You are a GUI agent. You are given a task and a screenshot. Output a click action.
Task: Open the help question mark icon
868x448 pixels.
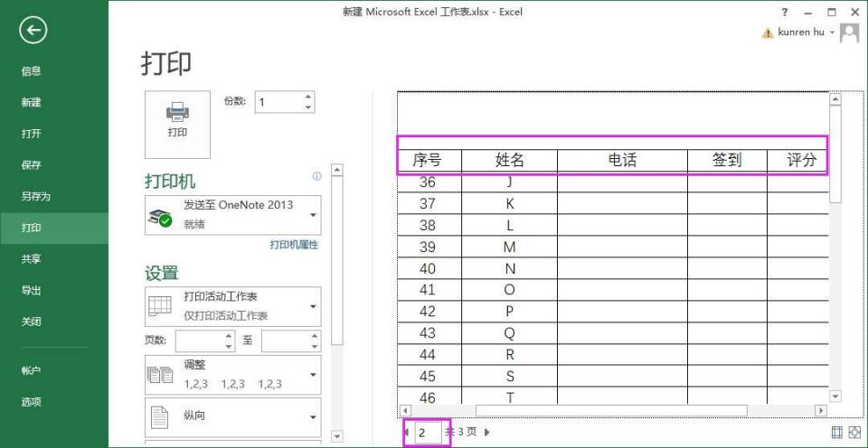(x=784, y=12)
